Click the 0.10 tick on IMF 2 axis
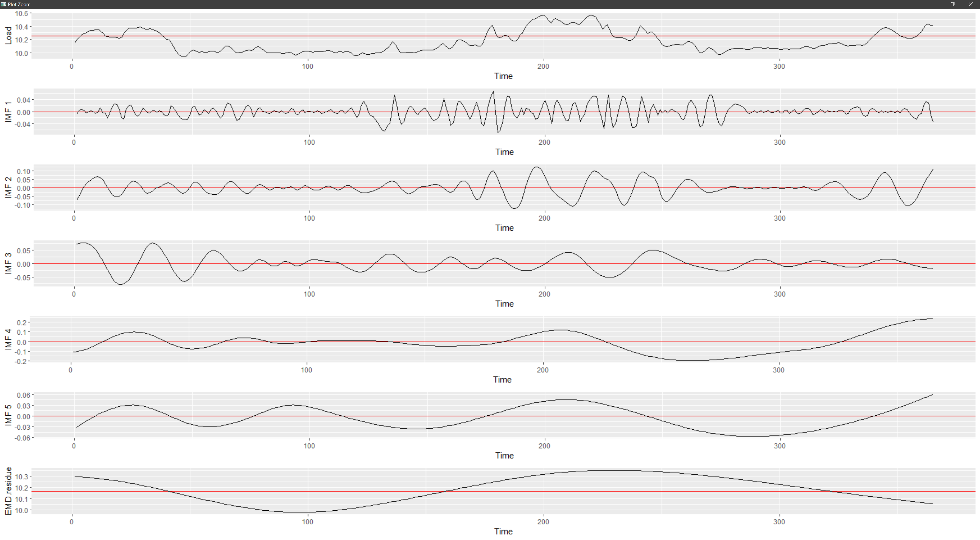The image size is (980, 540). (23, 171)
